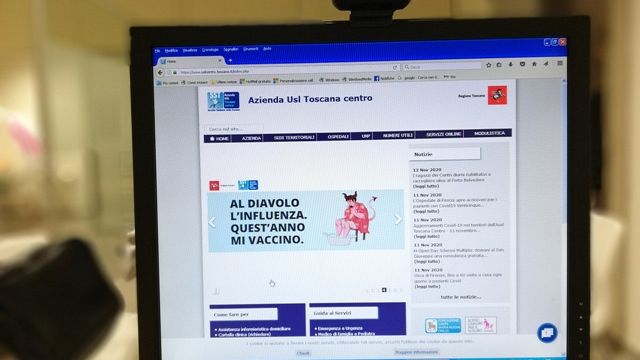Click the browser address bar URL
The height and width of the screenshot is (360, 640).
point(214,71)
